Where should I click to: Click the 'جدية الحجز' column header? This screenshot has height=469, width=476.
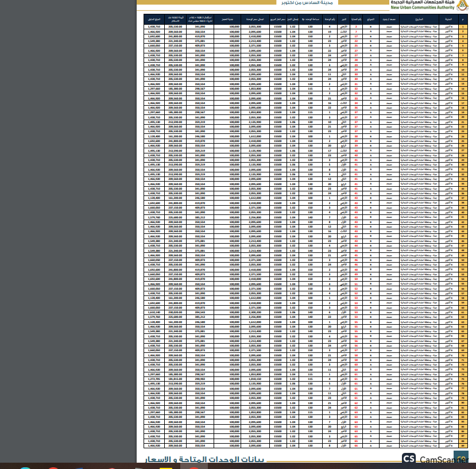click(x=227, y=19)
